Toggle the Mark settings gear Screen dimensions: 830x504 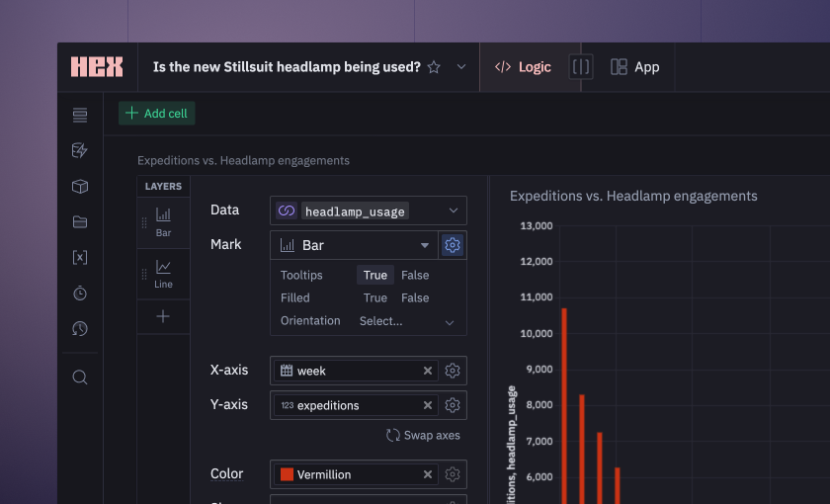pyautogui.click(x=453, y=245)
